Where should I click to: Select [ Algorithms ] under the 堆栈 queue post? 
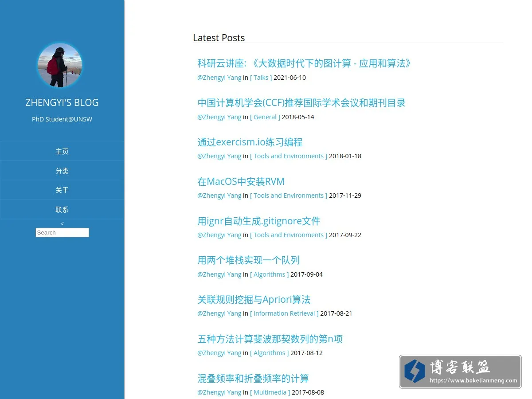pyautogui.click(x=270, y=274)
